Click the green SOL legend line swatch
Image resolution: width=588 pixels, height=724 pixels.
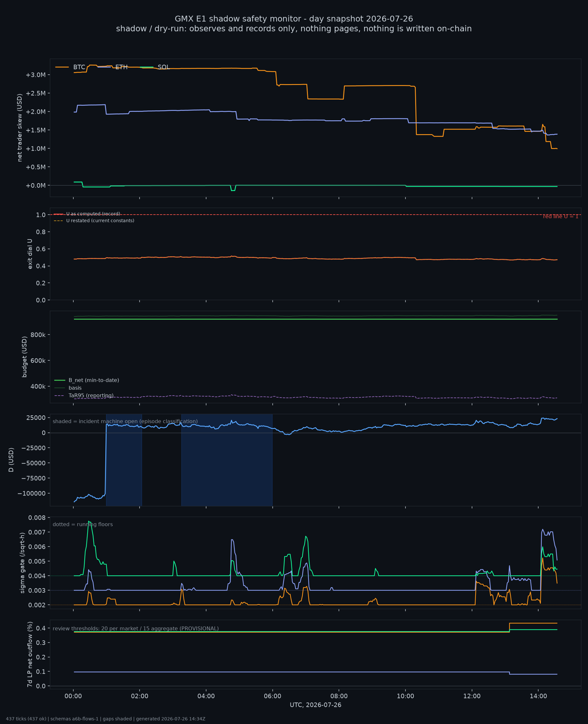coord(147,67)
